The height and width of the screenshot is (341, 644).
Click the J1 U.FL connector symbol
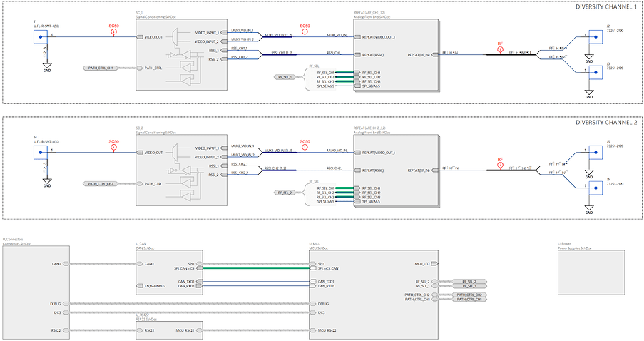point(40,37)
